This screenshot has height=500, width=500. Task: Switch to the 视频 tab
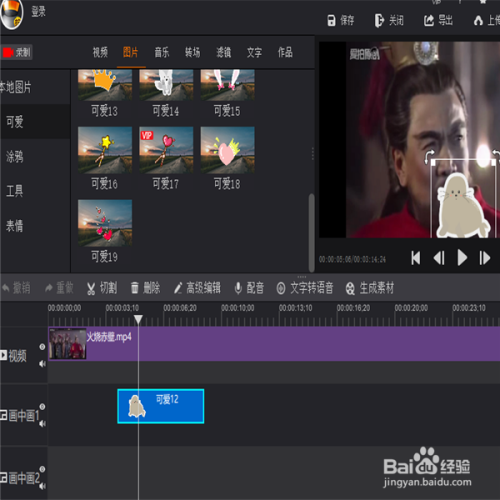100,52
